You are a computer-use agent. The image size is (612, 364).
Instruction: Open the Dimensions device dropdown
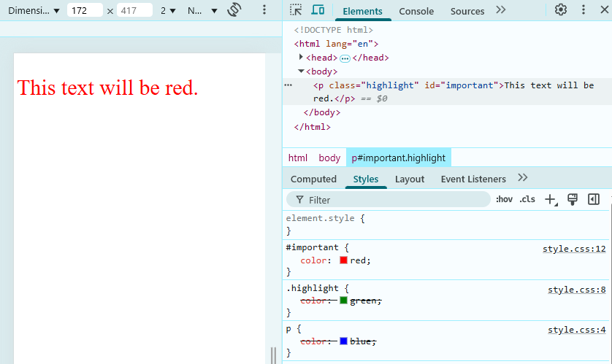point(34,10)
